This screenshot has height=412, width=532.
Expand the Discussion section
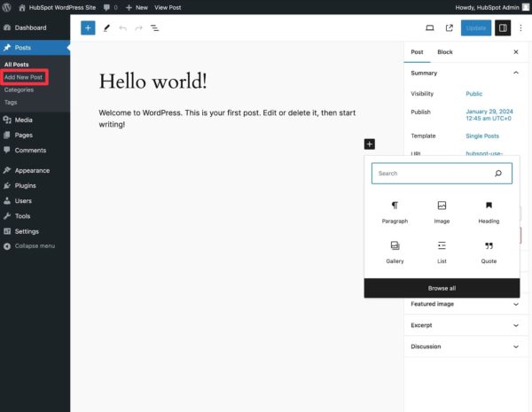(x=516, y=346)
